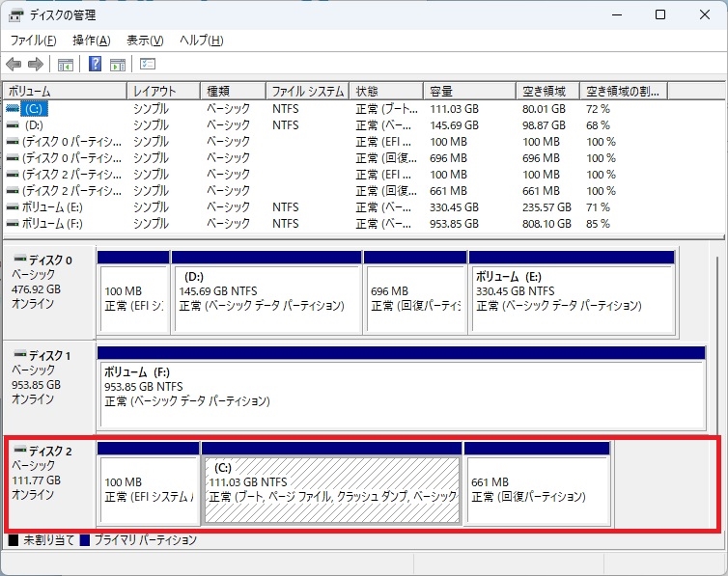Select the blue プライマリ パーティション legend swatch

click(85, 540)
